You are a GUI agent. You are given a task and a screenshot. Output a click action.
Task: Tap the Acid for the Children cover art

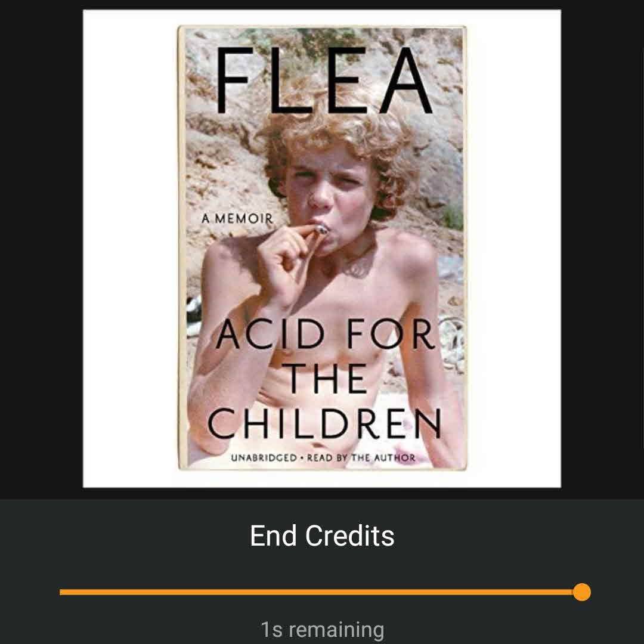[322, 248]
